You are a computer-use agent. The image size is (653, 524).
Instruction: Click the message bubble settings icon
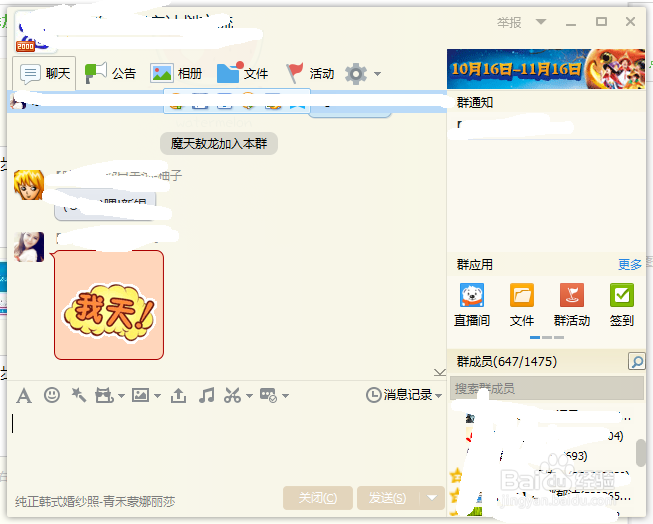pyautogui.click(x=268, y=395)
